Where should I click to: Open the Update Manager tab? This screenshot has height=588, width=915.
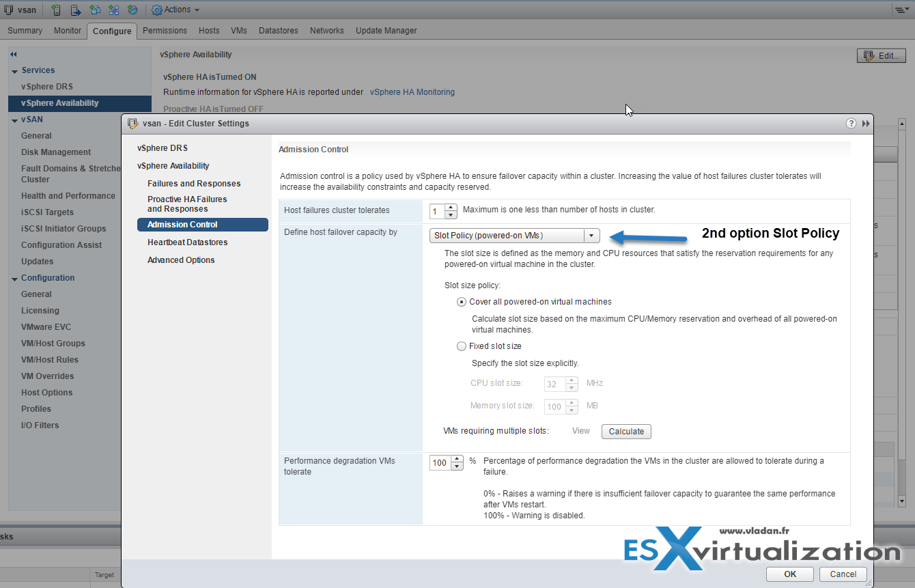tap(386, 31)
